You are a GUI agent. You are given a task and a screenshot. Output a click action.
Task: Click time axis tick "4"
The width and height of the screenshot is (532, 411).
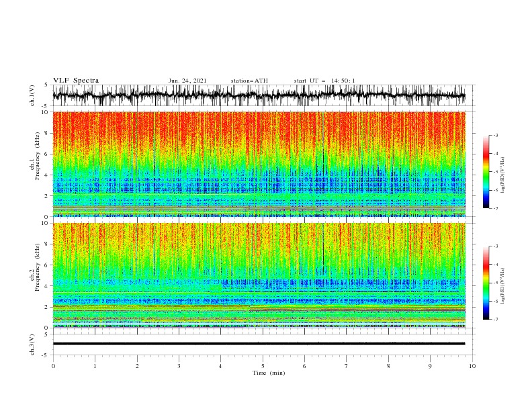point(220,367)
